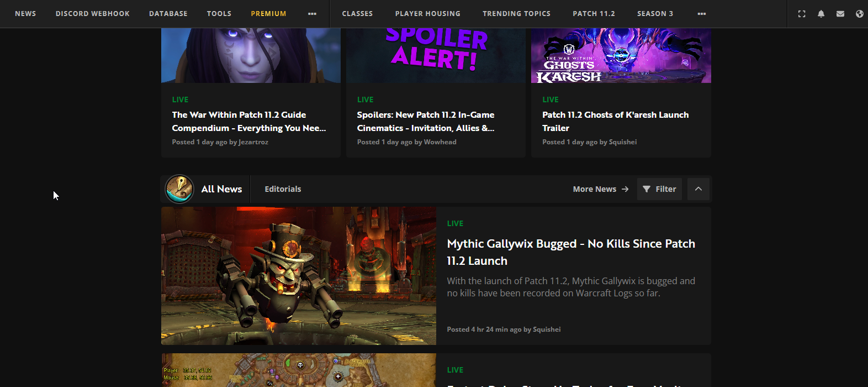The height and width of the screenshot is (387, 868).
Task: Open the notifications bell icon
Action: (x=821, y=14)
